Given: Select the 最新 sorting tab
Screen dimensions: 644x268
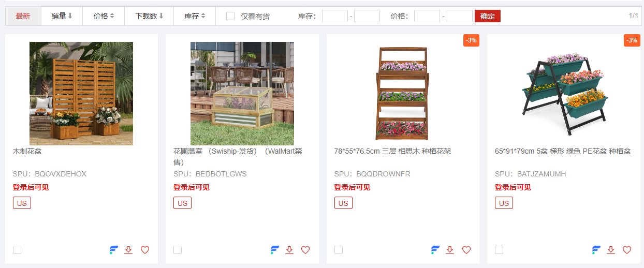Looking at the screenshot, I should [23, 16].
